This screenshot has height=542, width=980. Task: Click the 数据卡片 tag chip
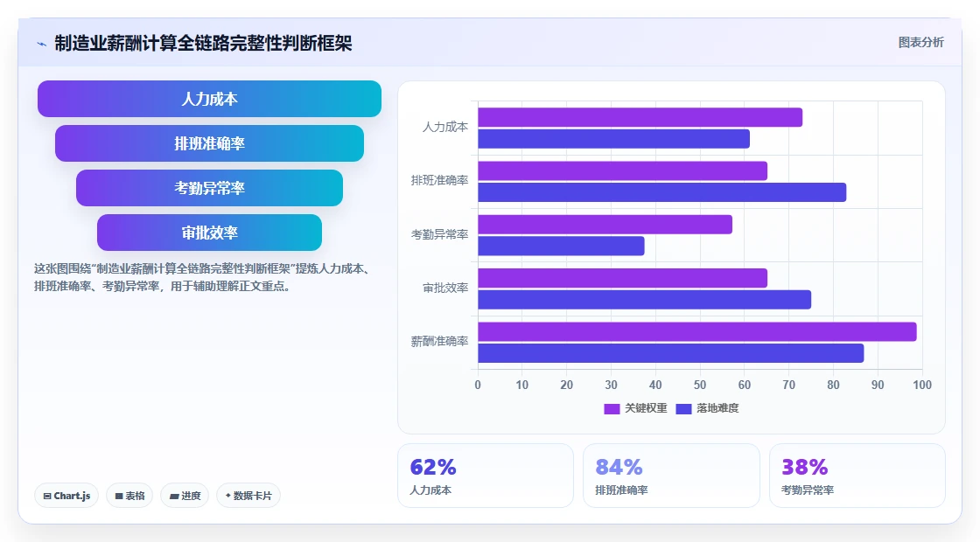click(248, 496)
